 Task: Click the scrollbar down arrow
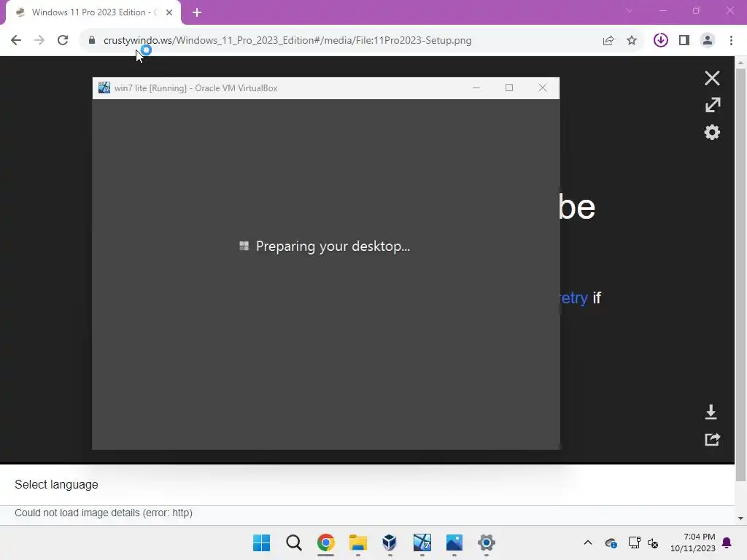pos(740,518)
